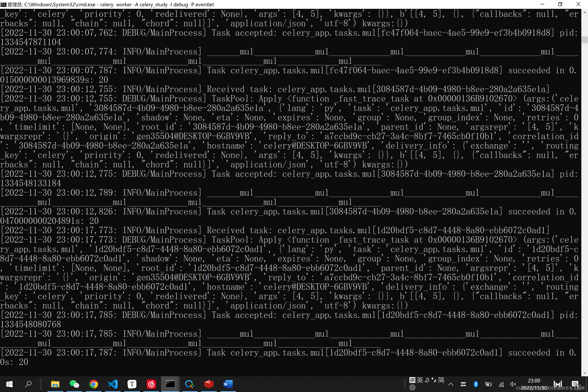Open NetEase Cloud Music from taskbar
Screen dimensions: 588x392
click(151, 384)
